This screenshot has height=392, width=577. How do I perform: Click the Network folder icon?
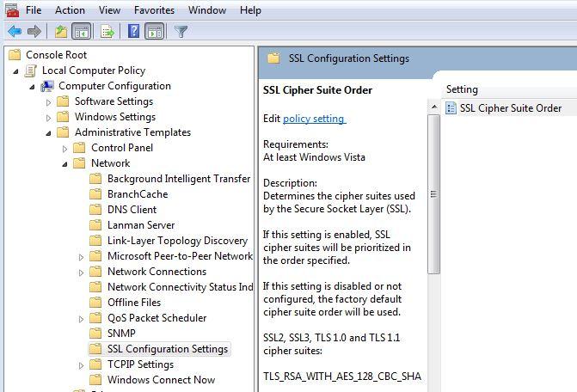(79, 163)
